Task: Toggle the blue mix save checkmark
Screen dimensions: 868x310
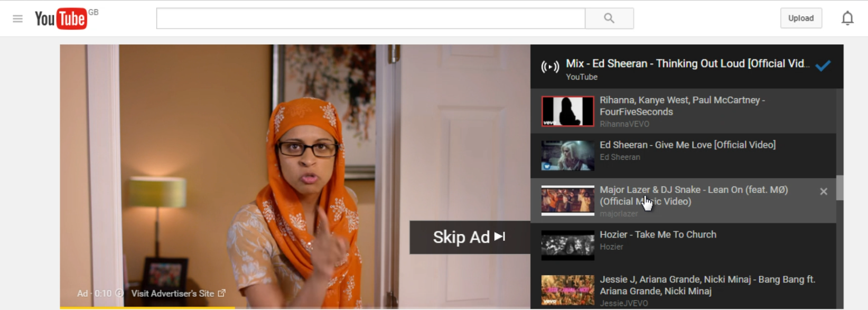Action: pyautogui.click(x=823, y=65)
